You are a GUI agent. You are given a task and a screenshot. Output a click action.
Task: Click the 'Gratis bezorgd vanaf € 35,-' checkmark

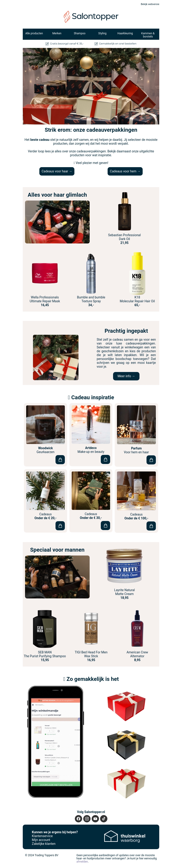click(47, 44)
